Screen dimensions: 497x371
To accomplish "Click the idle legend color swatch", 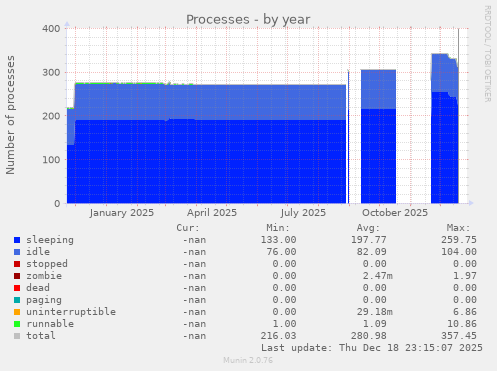I will pyautogui.click(x=17, y=252).
